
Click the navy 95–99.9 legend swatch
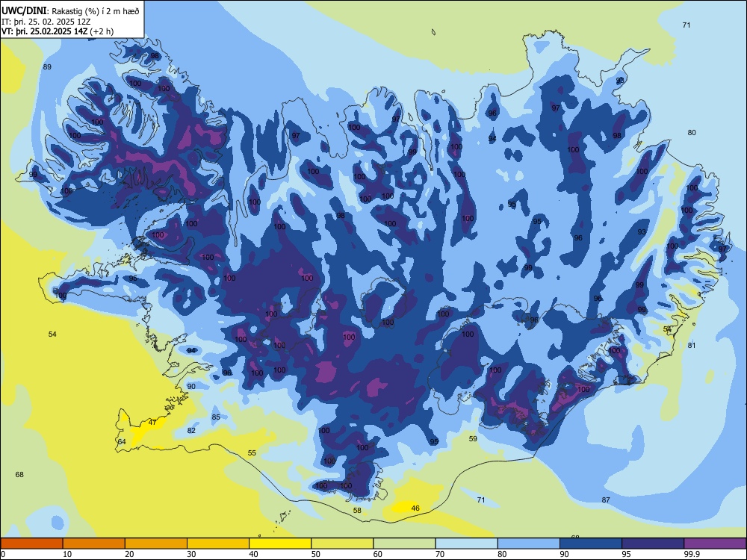(653, 544)
